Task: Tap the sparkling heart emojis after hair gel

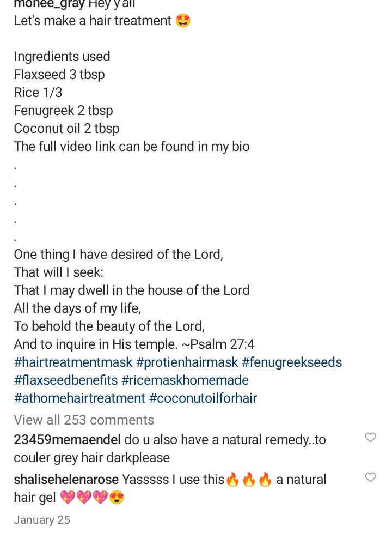Action: [x=84, y=498]
